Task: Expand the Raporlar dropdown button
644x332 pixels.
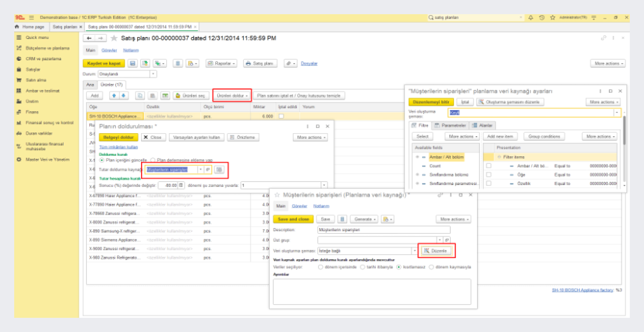Action: click(x=222, y=63)
